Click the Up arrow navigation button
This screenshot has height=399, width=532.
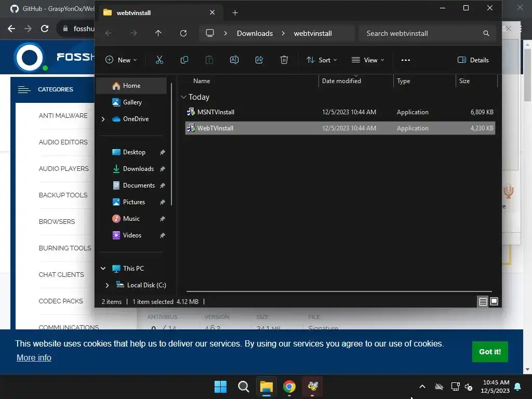click(158, 33)
